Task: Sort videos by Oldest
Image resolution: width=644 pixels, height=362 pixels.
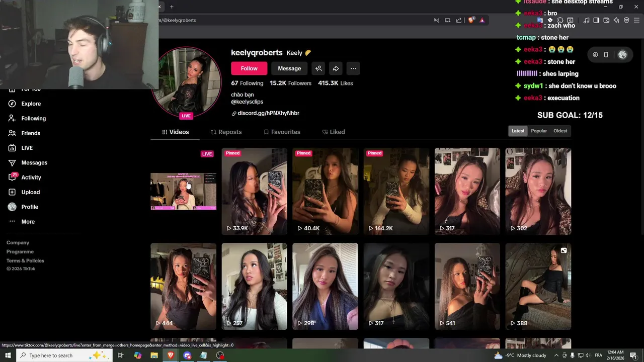Action: coord(560,131)
